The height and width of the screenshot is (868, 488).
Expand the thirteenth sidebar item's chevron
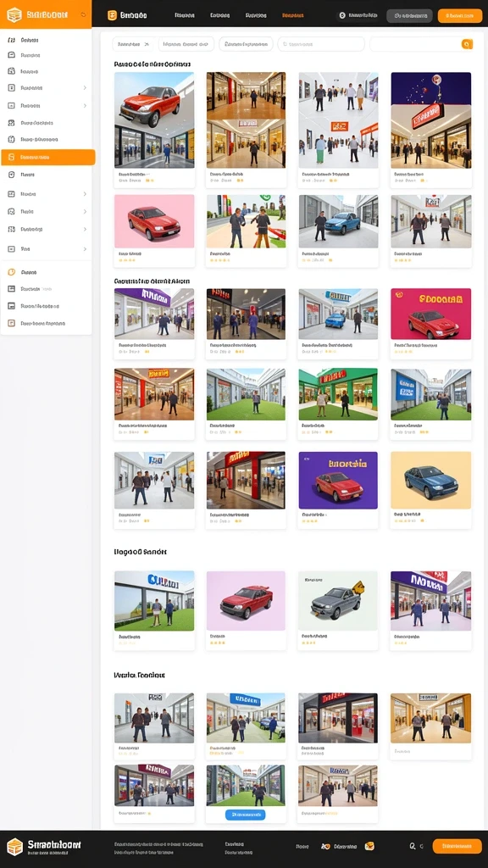[85, 248]
